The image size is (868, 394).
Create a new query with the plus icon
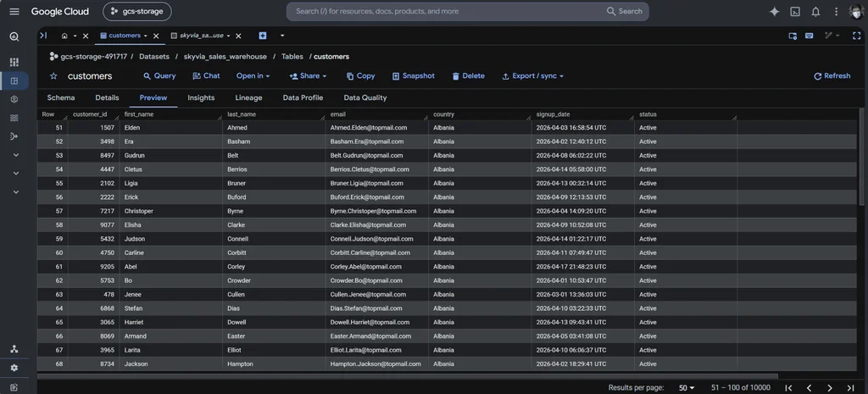263,36
